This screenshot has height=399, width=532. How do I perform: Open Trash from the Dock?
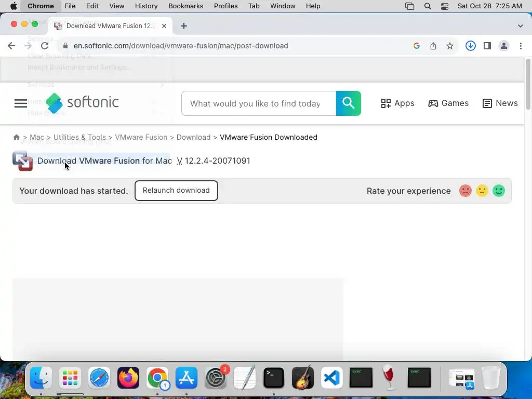coord(491,378)
